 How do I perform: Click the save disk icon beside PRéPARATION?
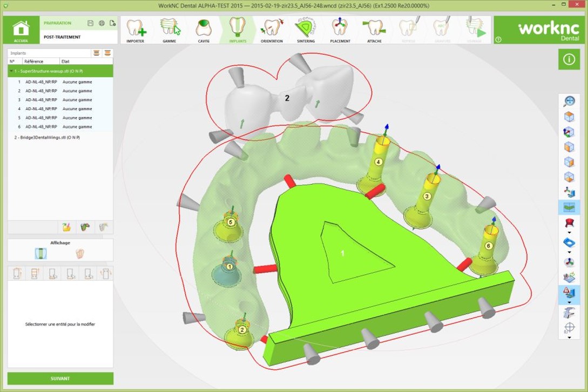point(90,23)
